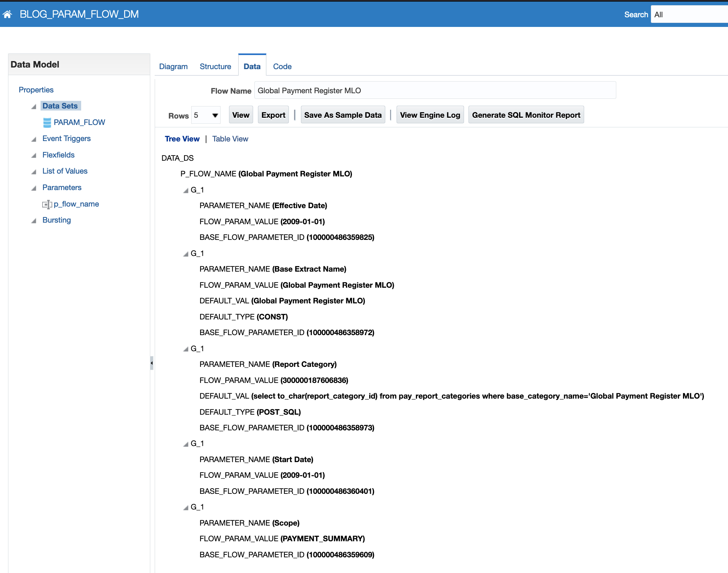Generate the SQL Monitor Report
The width and height of the screenshot is (728, 573).
coord(526,115)
